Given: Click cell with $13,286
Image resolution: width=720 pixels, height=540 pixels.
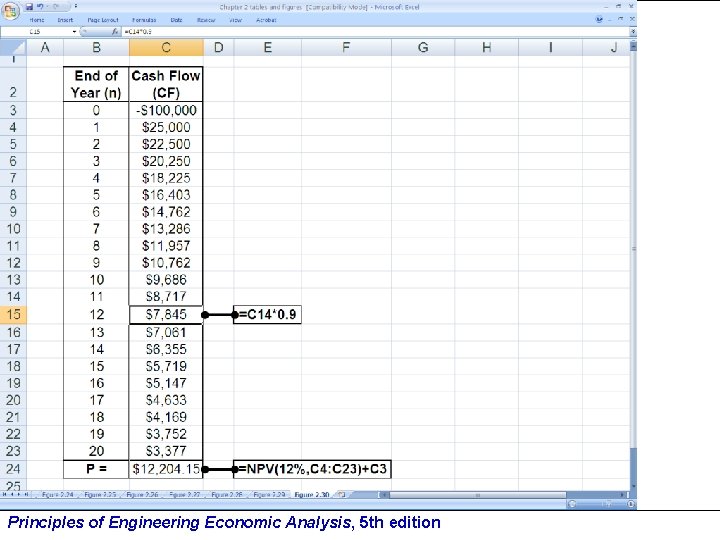Looking at the screenshot, I should 166,229.
